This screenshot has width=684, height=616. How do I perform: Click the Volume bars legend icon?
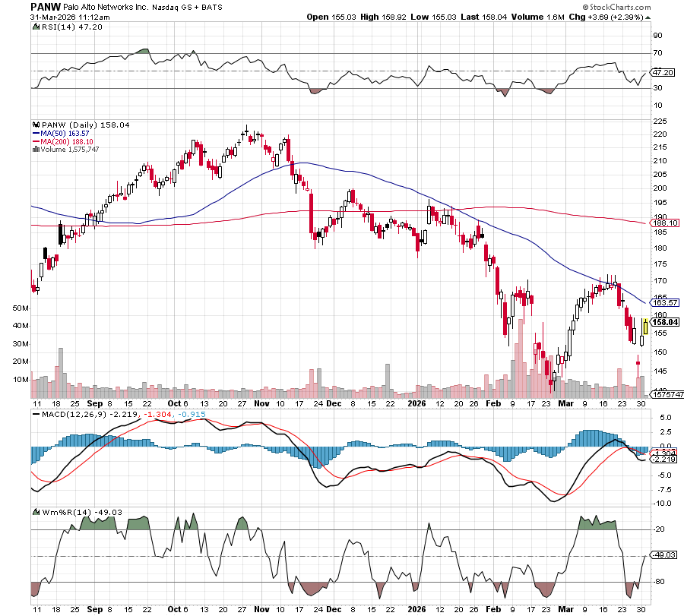click(x=35, y=149)
